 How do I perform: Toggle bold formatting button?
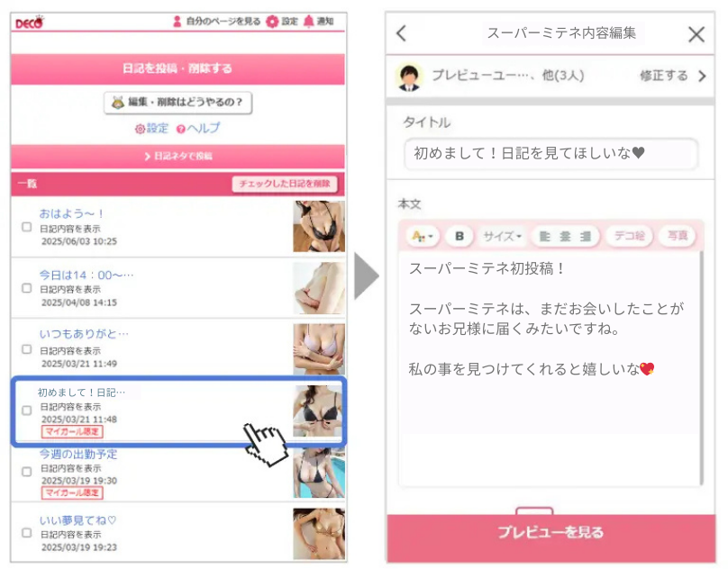(460, 236)
